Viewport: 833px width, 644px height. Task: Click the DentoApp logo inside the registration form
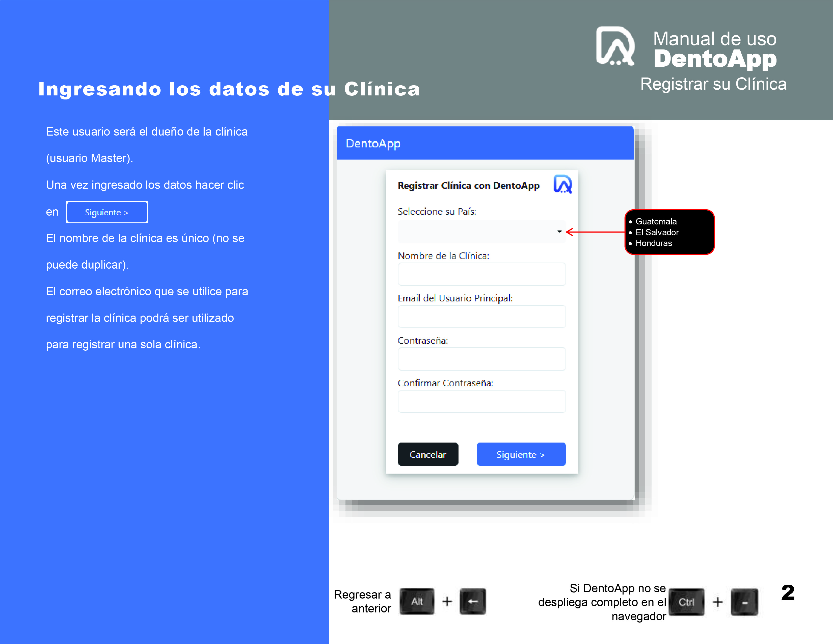click(x=563, y=184)
